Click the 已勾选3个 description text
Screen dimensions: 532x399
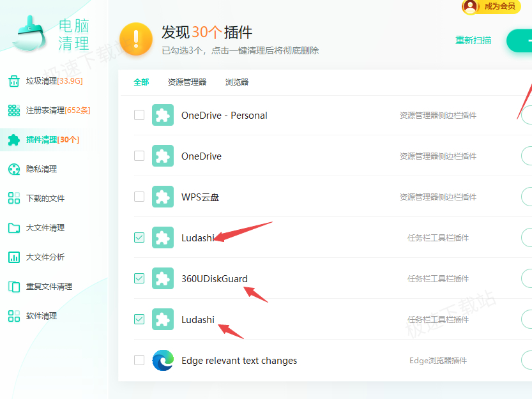(240, 51)
